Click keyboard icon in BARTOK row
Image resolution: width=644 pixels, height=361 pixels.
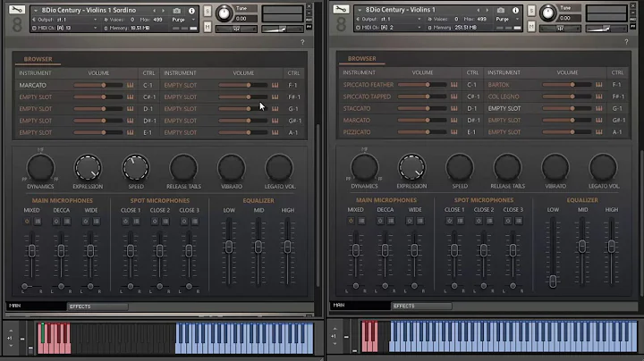[598, 85]
